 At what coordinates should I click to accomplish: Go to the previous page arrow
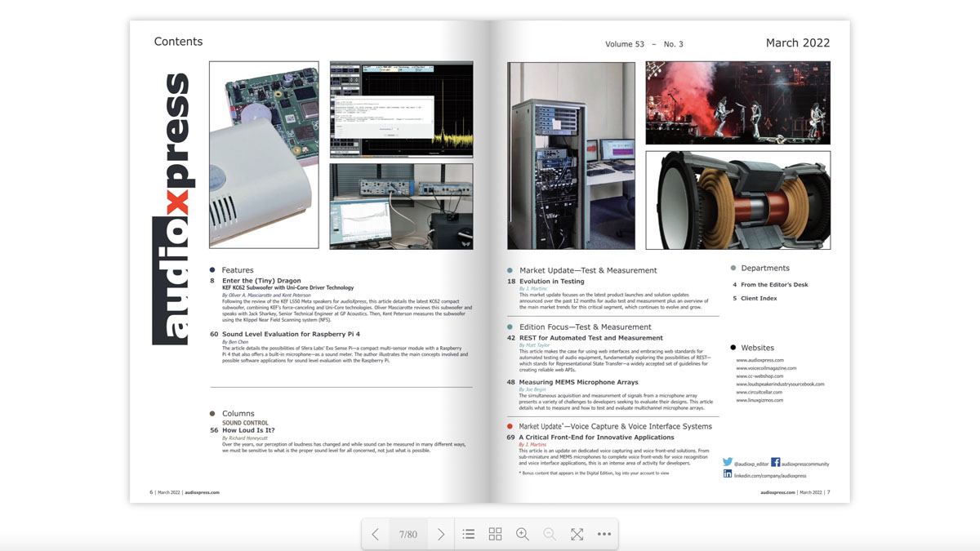click(x=376, y=535)
